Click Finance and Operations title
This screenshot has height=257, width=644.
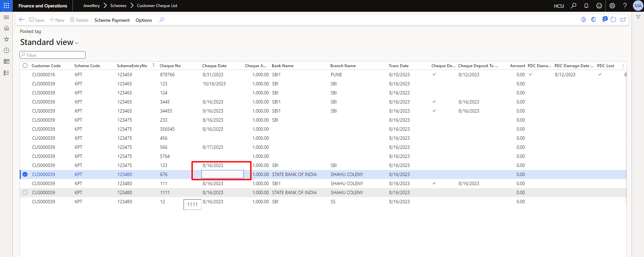click(43, 6)
